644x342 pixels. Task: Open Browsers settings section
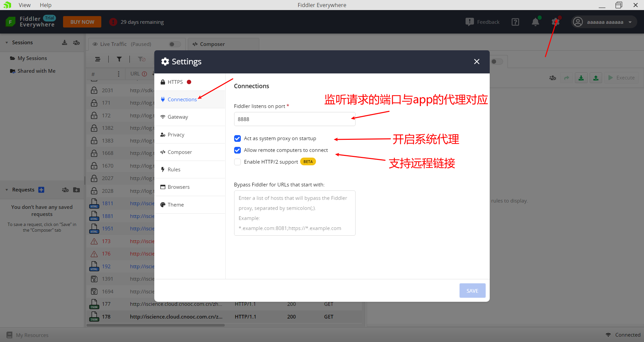coord(190,187)
